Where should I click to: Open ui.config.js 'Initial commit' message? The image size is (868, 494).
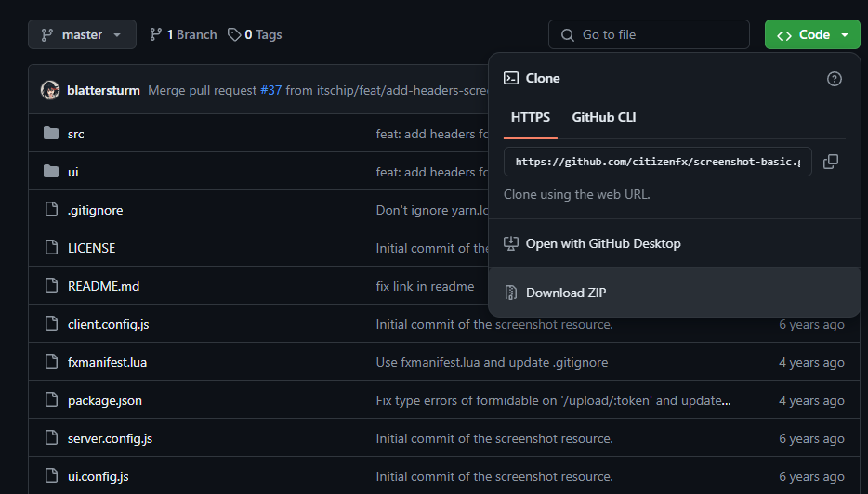click(x=494, y=477)
